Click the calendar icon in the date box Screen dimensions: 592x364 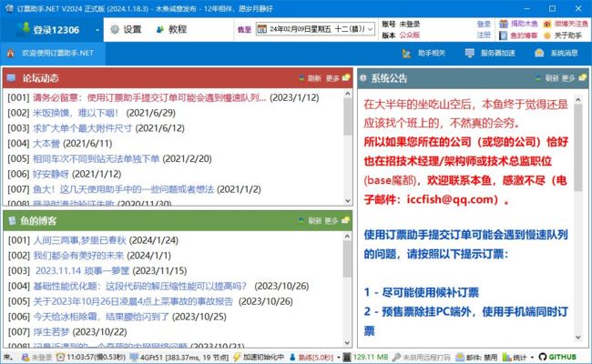point(262,29)
